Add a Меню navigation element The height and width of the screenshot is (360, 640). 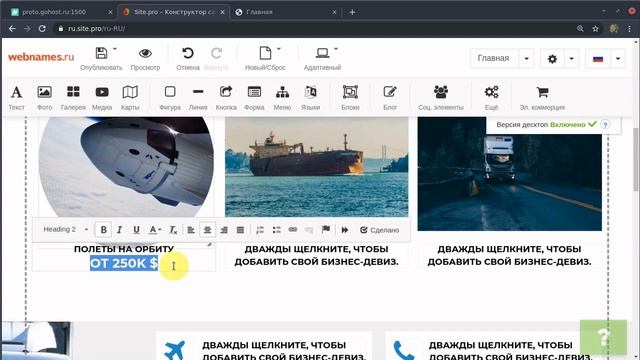[282, 98]
